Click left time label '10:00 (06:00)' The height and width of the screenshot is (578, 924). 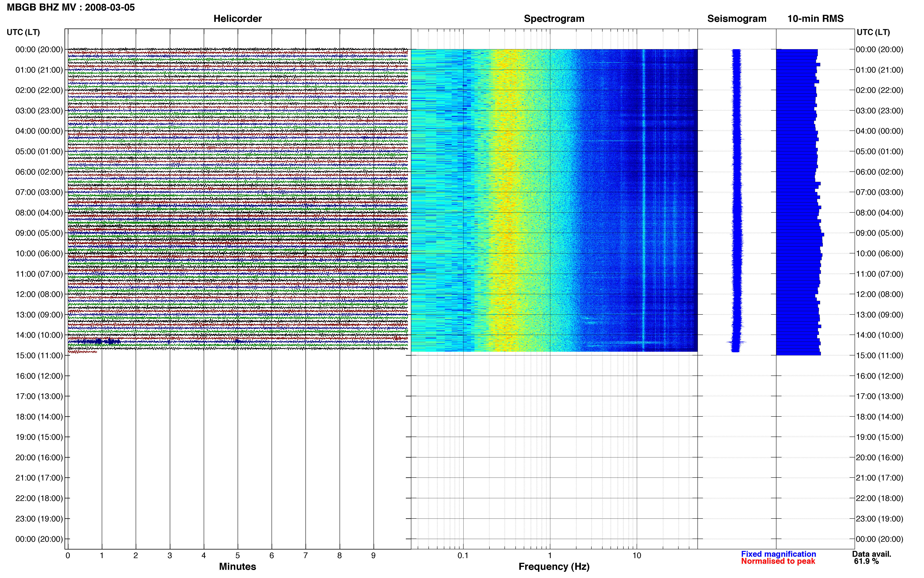(39, 253)
